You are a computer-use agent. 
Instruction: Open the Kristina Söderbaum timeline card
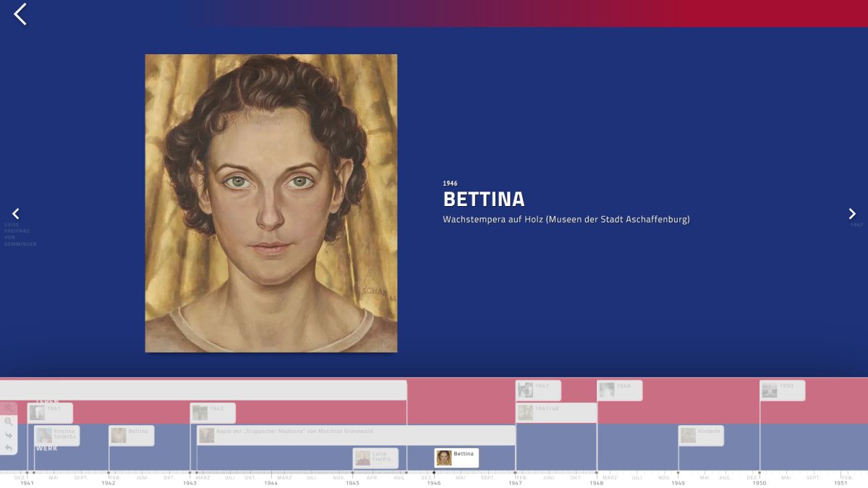57,435
